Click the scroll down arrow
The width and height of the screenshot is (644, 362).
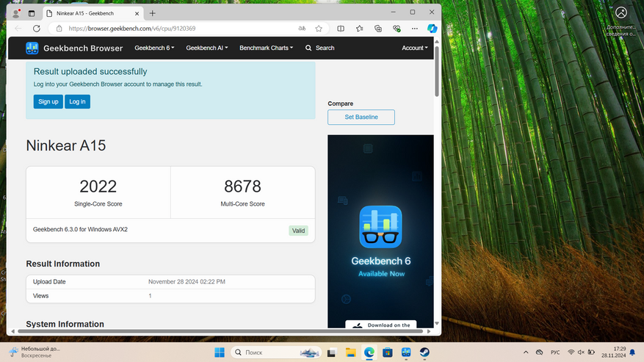pos(437,323)
